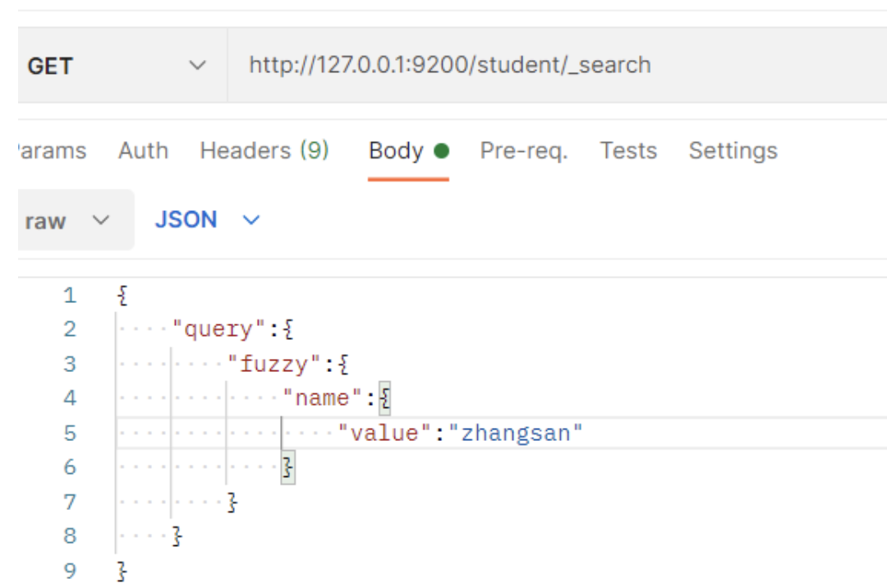Open the Pre-req. tab
Viewport: 887px width, 588px height.
tap(523, 151)
